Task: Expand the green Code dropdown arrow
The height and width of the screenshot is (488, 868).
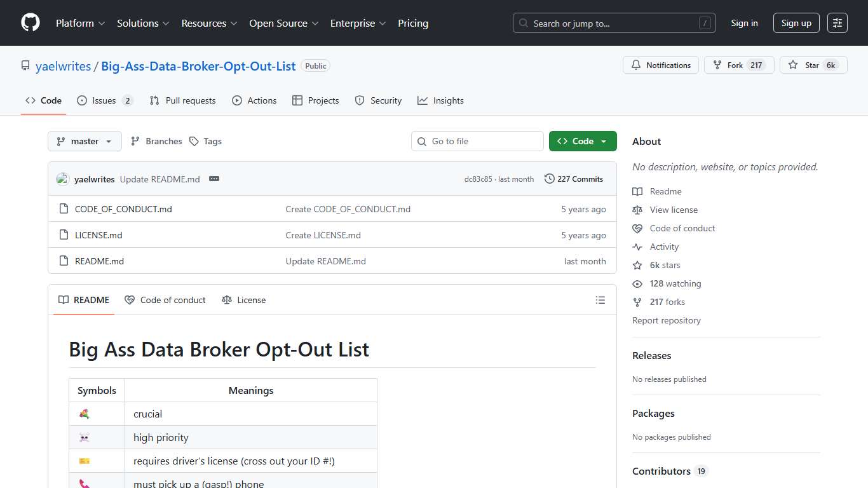Action: pos(604,141)
